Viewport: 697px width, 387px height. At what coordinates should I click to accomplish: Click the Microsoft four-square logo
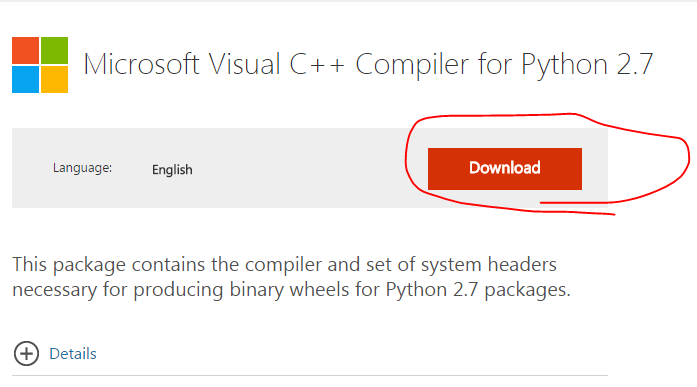tap(40, 65)
